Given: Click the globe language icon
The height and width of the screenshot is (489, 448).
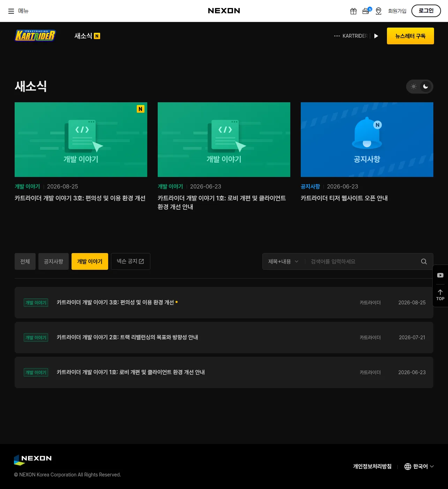Looking at the screenshot, I should (x=408, y=467).
